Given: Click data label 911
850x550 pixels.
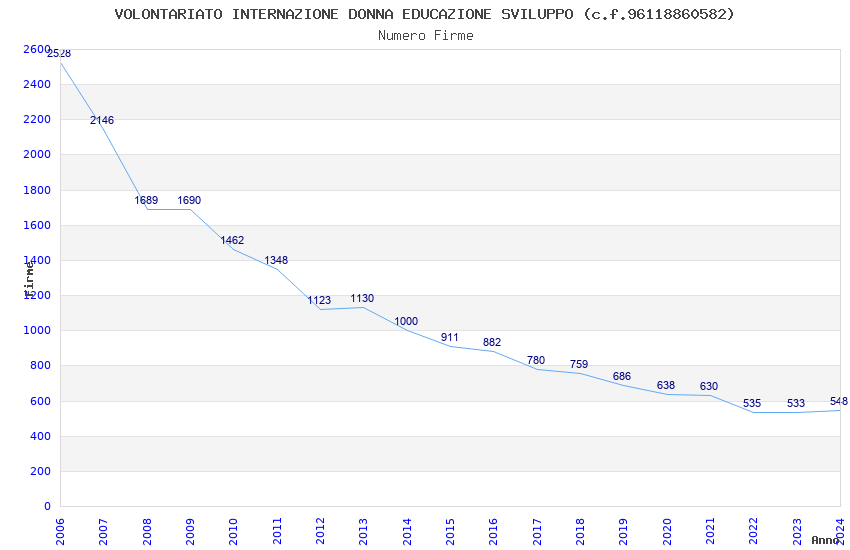Looking at the screenshot, I should pyautogui.click(x=449, y=337).
